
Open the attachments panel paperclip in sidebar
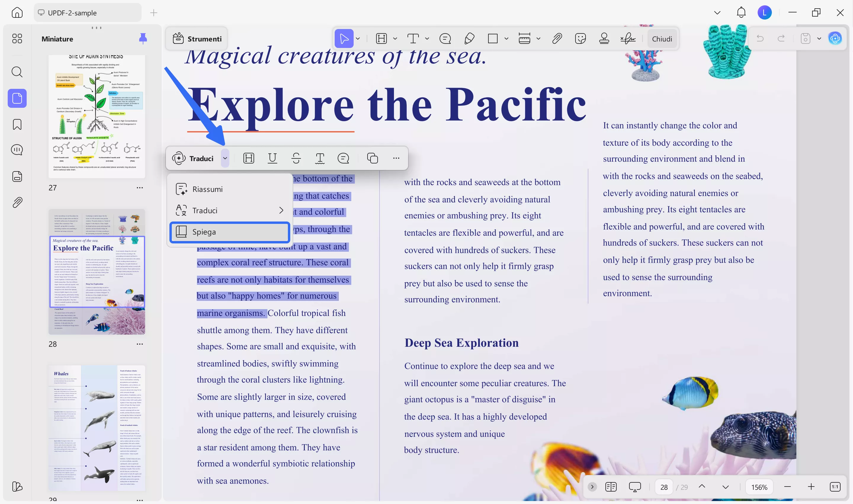coord(17,203)
